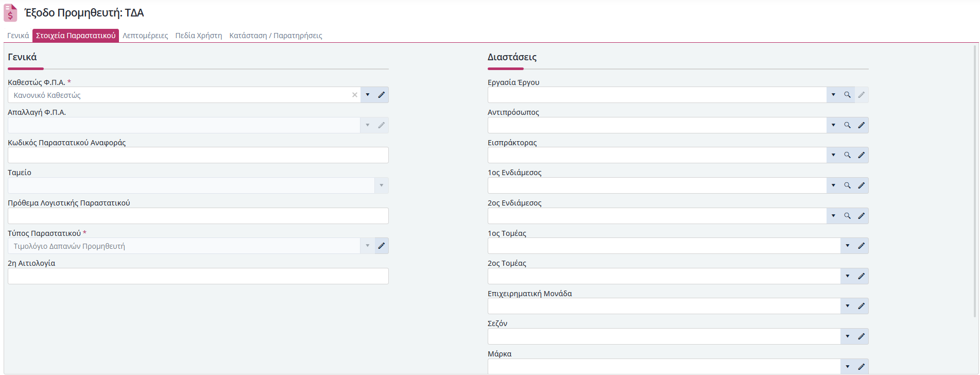Edit Αντιπρόσωπος with pencil icon
Viewport: 980px width, 375px height.
[862, 125]
